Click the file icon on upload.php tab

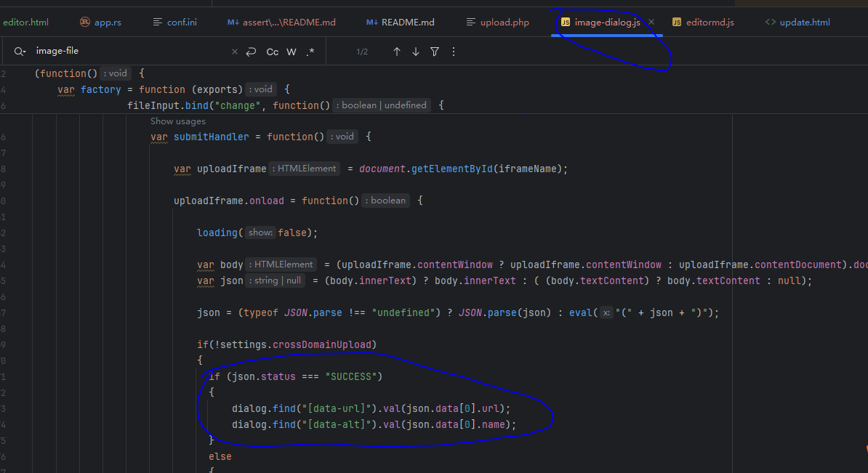[471, 22]
